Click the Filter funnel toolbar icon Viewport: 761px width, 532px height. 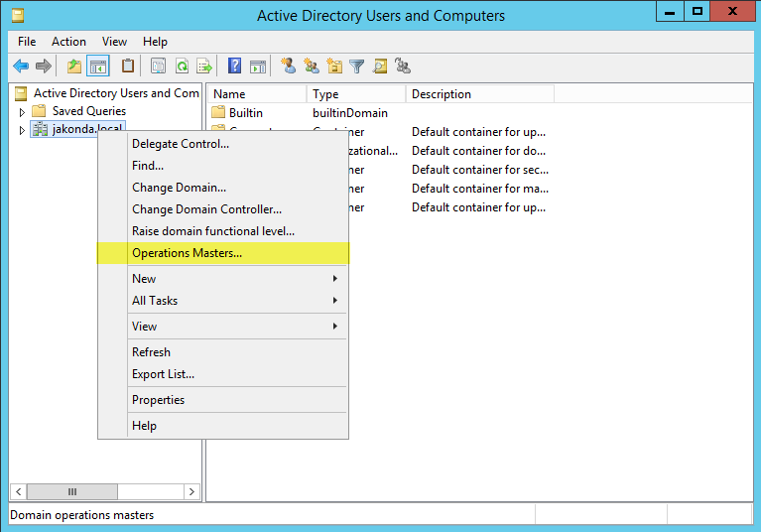(x=357, y=66)
